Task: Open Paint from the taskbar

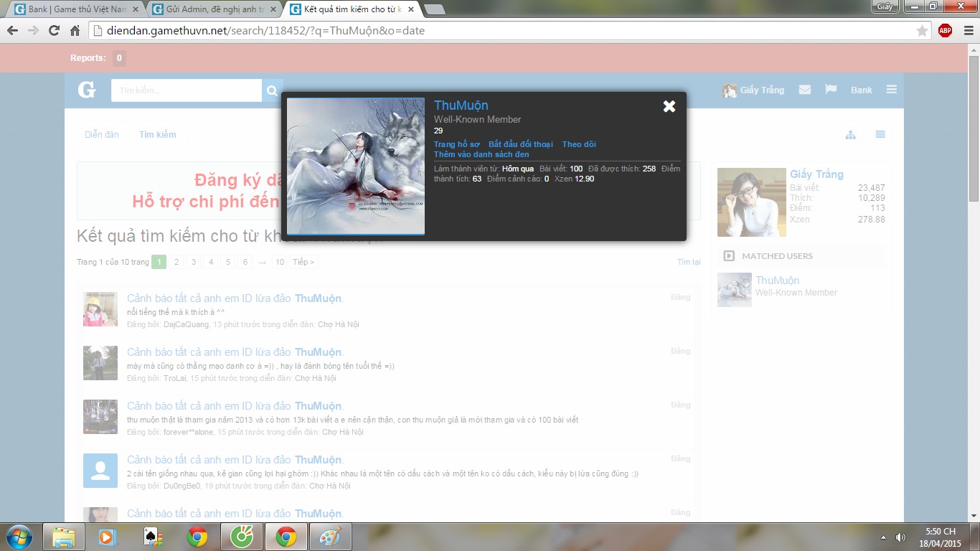Action: click(330, 537)
